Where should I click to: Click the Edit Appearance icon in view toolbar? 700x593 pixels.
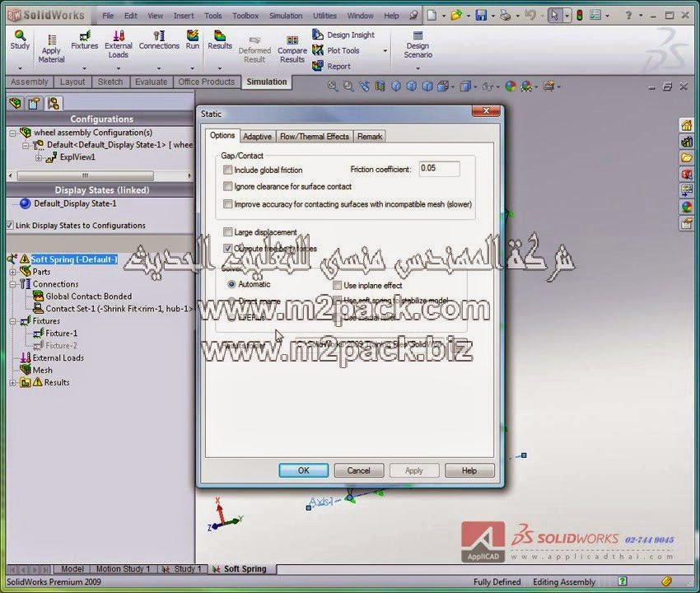pos(511,86)
